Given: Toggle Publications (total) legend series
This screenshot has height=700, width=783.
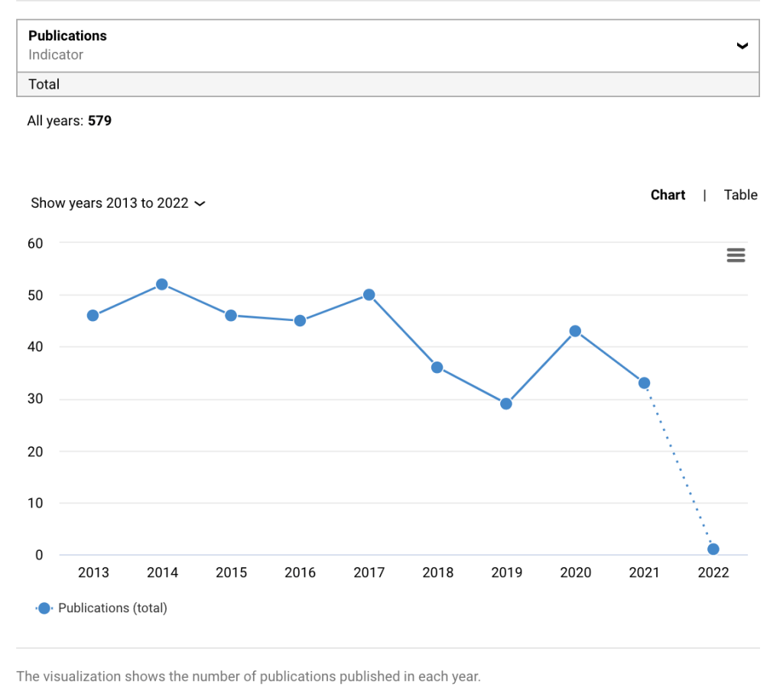Looking at the screenshot, I should [112, 608].
